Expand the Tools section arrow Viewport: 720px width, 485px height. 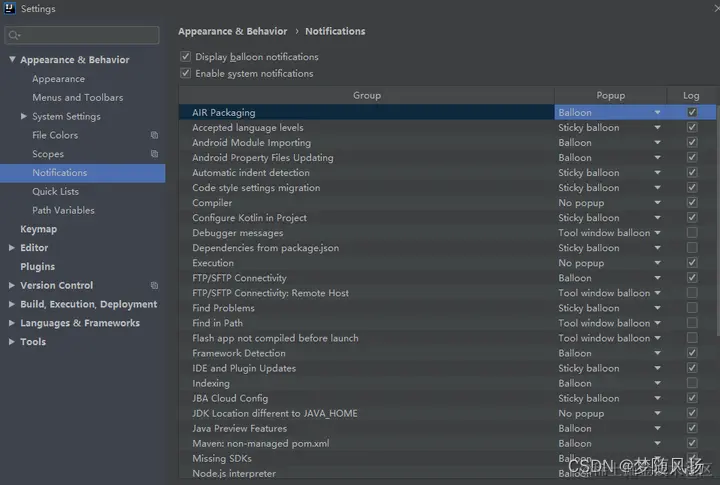(x=12, y=342)
